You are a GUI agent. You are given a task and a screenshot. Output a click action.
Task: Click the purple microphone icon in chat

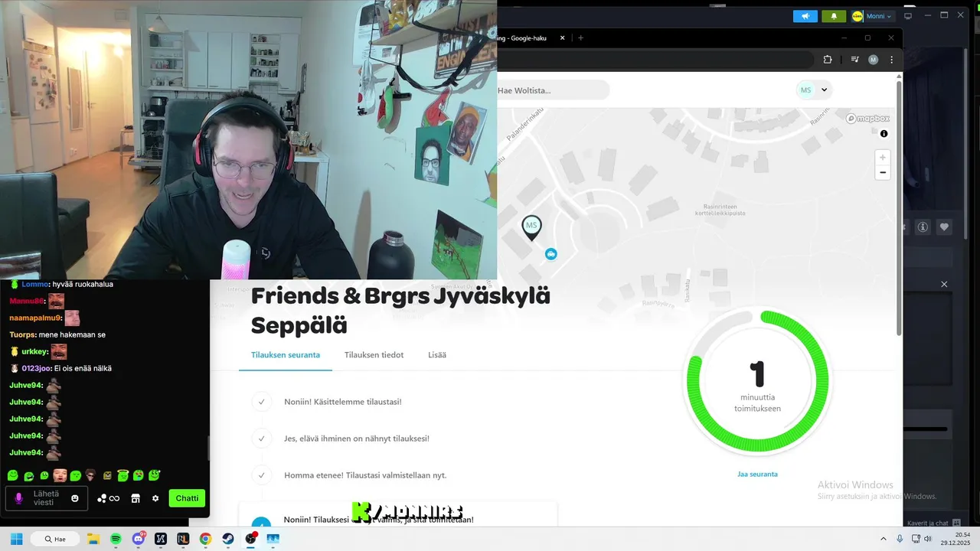tap(19, 498)
